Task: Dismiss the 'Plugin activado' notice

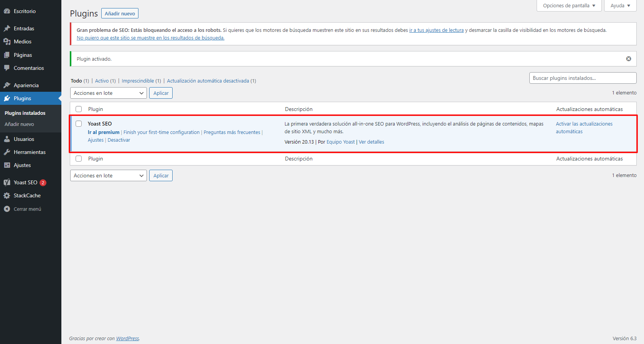Action: click(629, 59)
